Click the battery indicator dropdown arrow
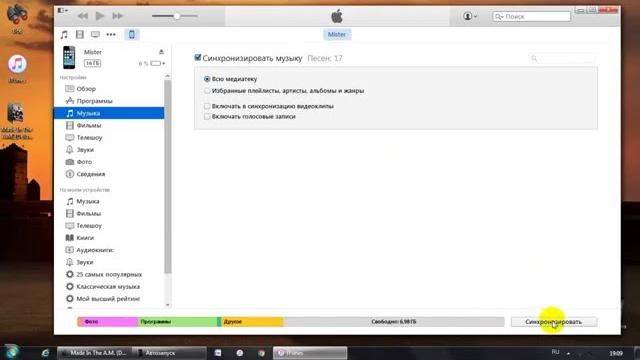The image size is (640, 360). point(164,63)
